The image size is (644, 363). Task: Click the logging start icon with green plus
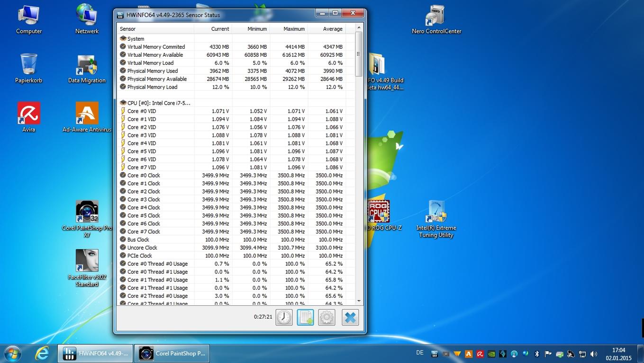(x=306, y=317)
